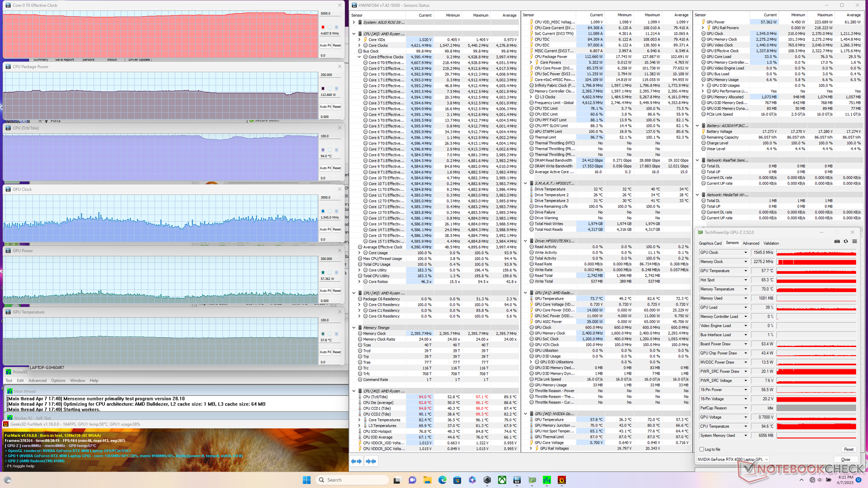
Task: Open Prime95 icon in the taskbar
Action: [547, 480]
